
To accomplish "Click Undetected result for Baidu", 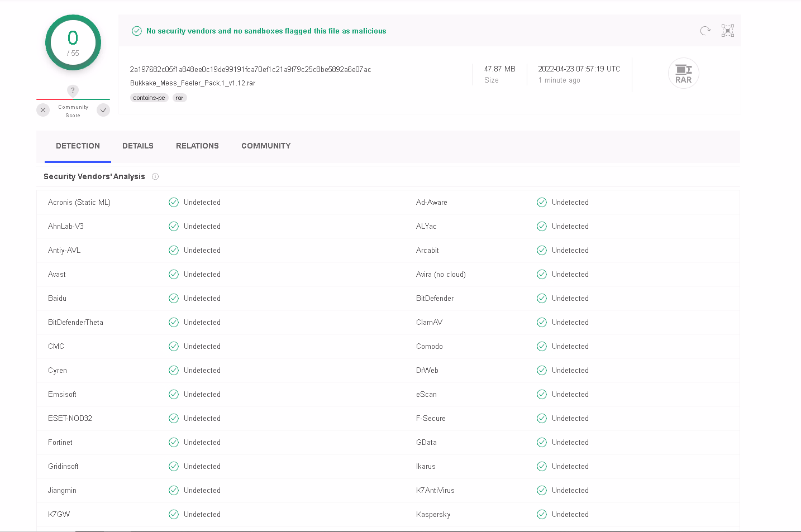I will (202, 298).
